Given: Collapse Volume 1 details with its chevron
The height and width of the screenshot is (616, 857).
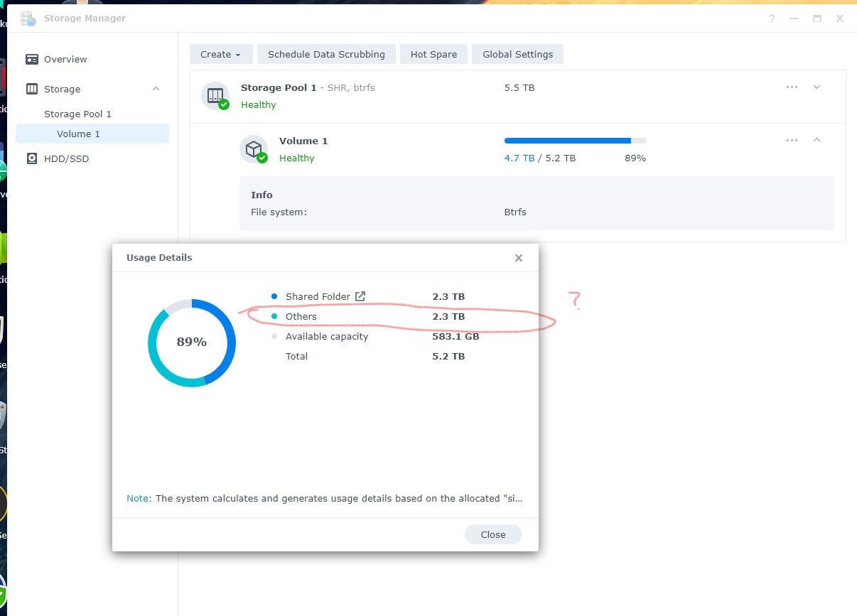Looking at the screenshot, I should (816, 140).
